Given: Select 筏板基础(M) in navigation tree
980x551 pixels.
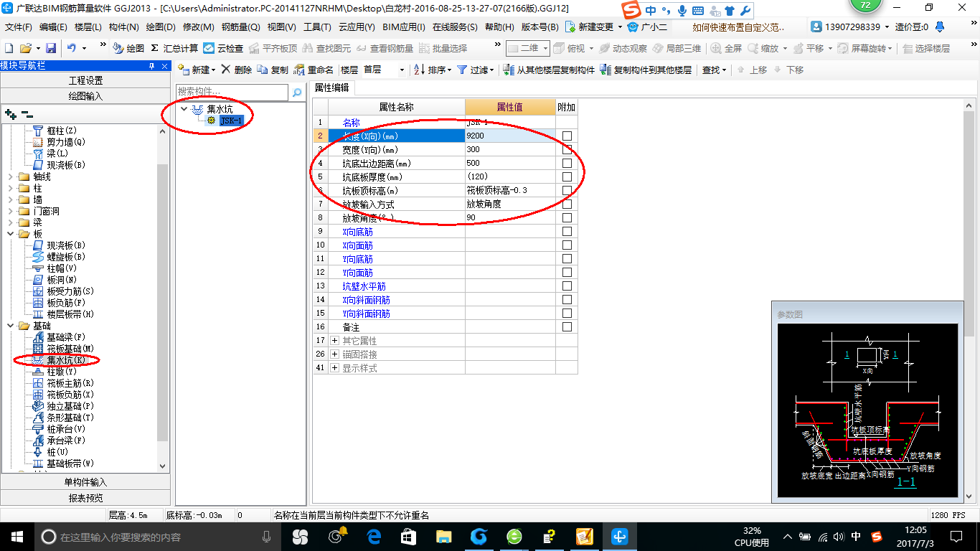Looking at the screenshot, I should [70, 349].
